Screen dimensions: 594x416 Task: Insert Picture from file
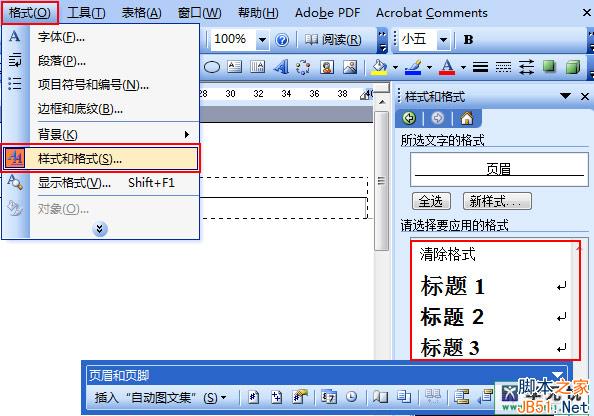350,67
